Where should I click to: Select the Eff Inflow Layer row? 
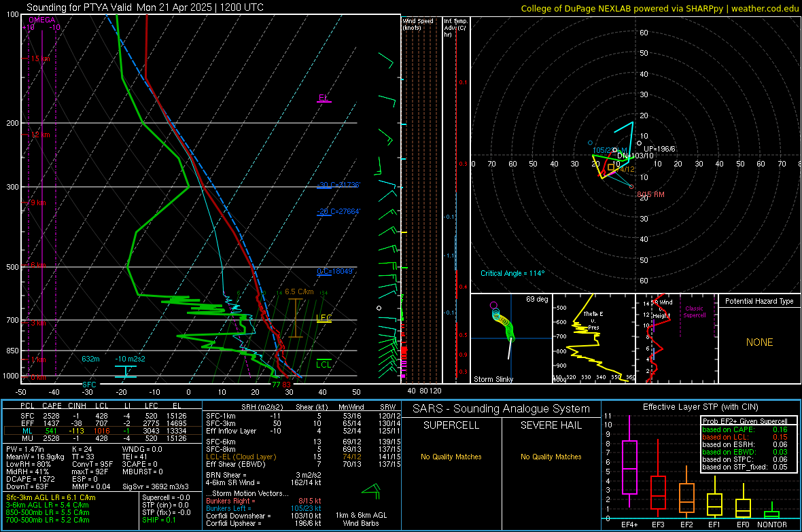[x=302, y=431]
